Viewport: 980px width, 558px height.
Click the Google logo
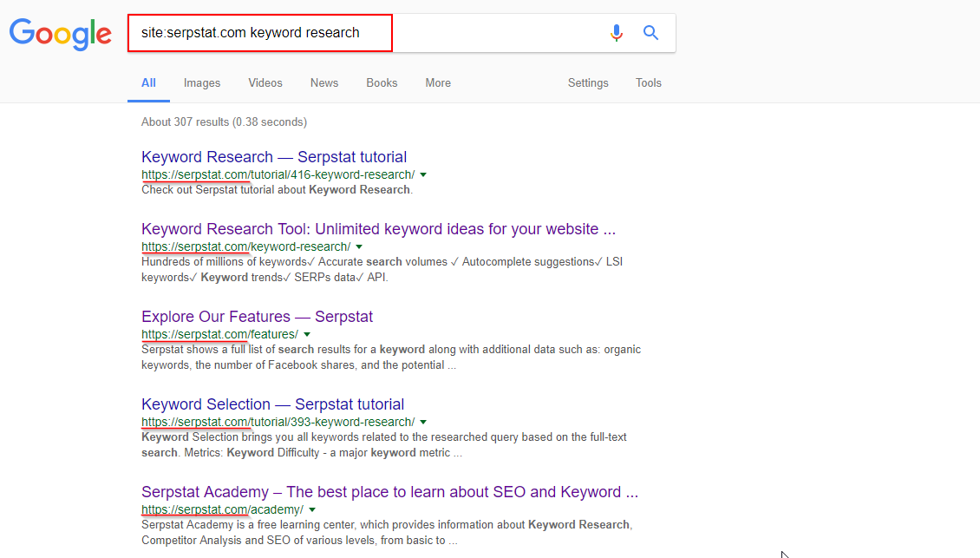(61, 34)
